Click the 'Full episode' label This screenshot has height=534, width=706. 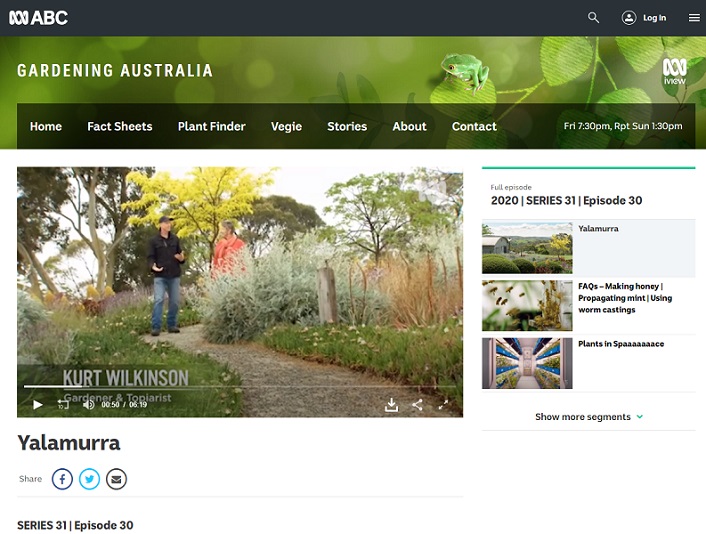pos(511,187)
